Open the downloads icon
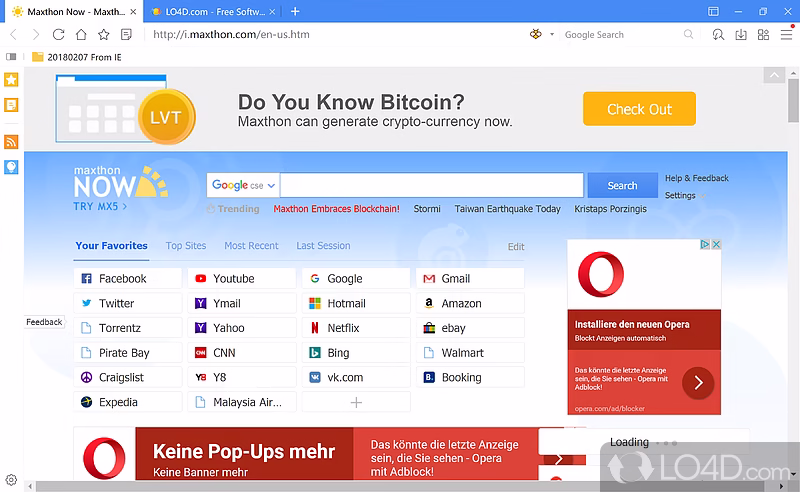Screen dimensions: 800x492 (x=741, y=34)
